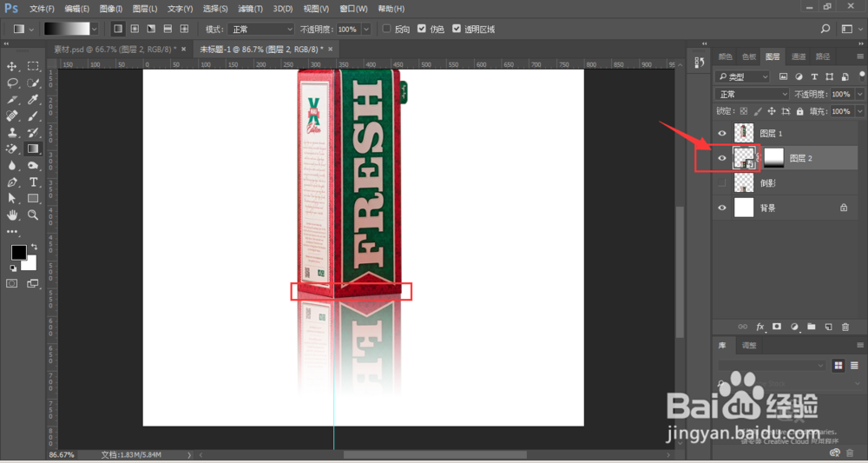Enable the 反向 checkbox
The width and height of the screenshot is (868, 463).
(387, 29)
